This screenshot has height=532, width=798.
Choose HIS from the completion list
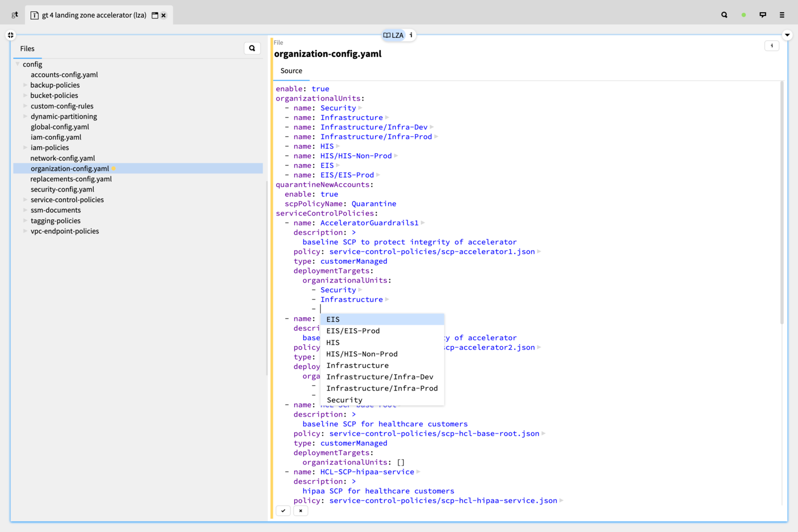(x=382, y=343)
